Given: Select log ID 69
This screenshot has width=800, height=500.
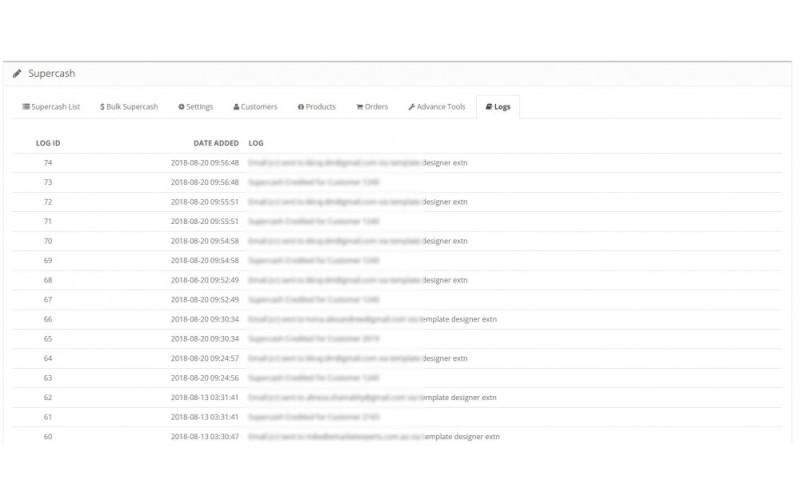Looking at the screenshot, I should [48, 261].
